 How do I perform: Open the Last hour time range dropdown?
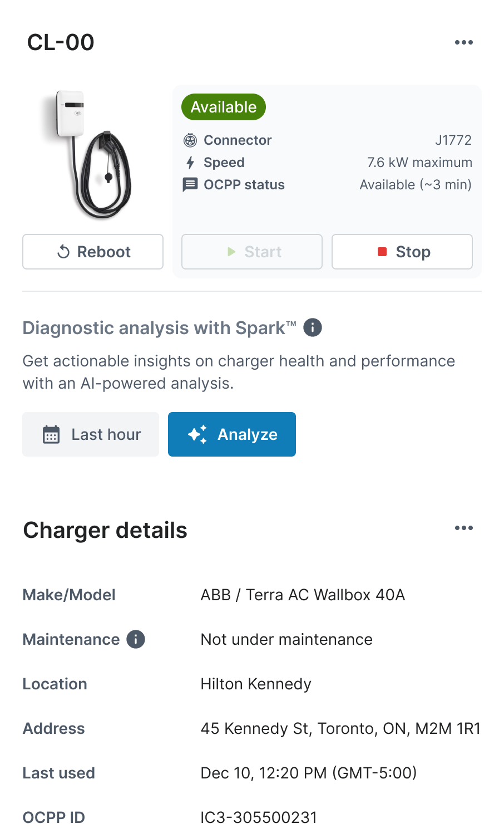[x=91, y=434]
